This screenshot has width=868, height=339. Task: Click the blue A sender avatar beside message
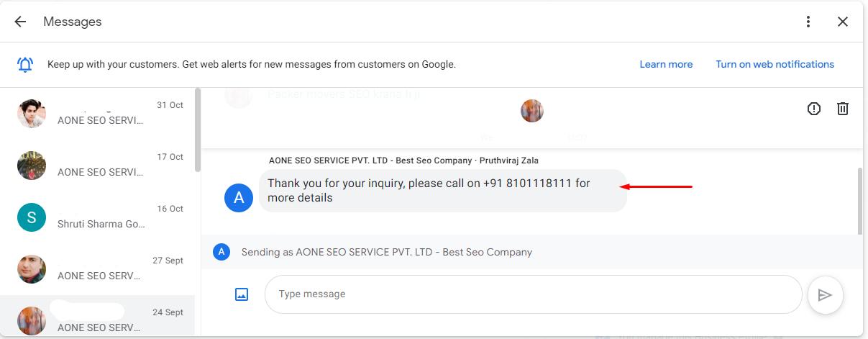point(239,198)
